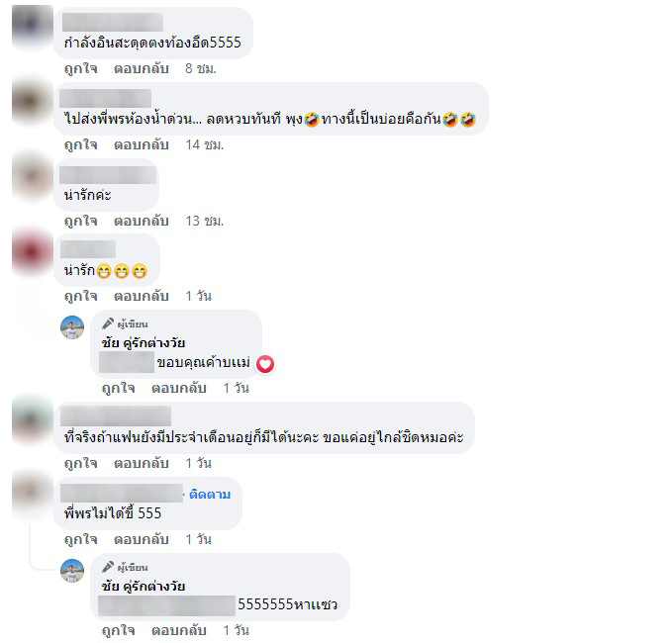The image size is (672, 643).
Task: Click the blurred avatar of top commenter
Action: 32,25
